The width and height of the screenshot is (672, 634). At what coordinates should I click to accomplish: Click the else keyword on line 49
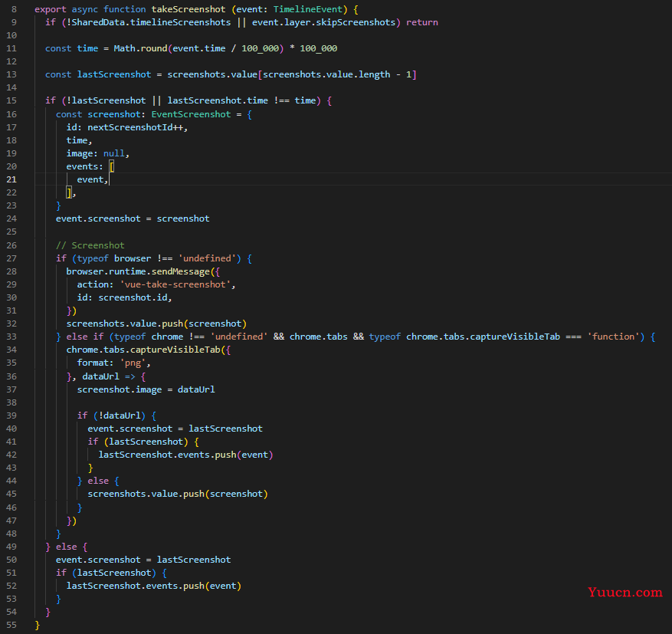click(66, 547)
